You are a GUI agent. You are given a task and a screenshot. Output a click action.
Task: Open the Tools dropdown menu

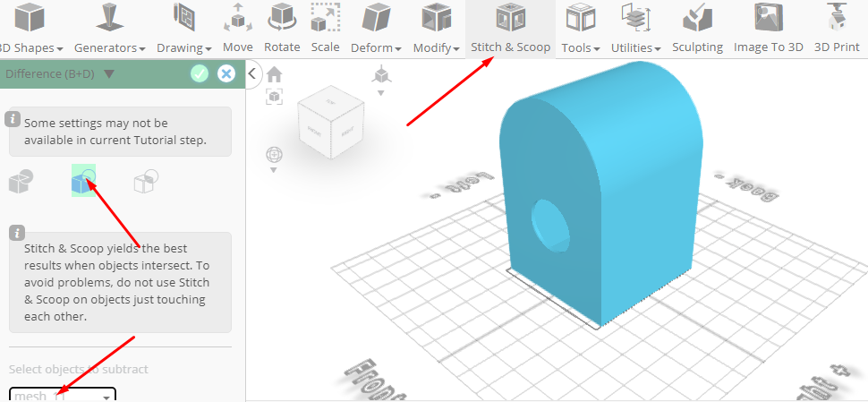[581, 28]
